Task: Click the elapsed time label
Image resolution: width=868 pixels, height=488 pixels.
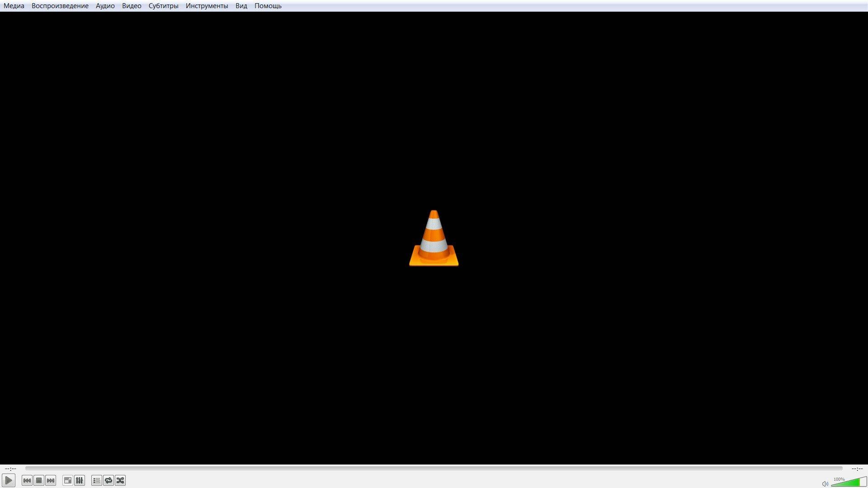Action: click(10, 469)
